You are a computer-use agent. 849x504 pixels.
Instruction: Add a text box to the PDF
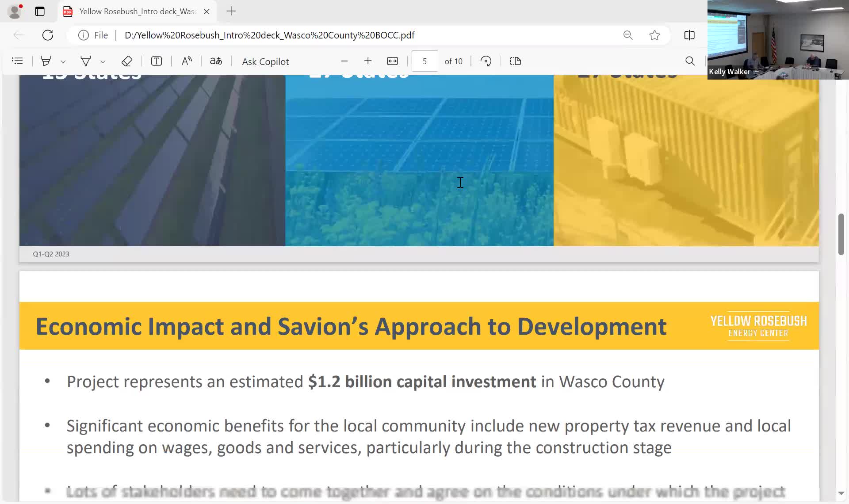point(157,61)
